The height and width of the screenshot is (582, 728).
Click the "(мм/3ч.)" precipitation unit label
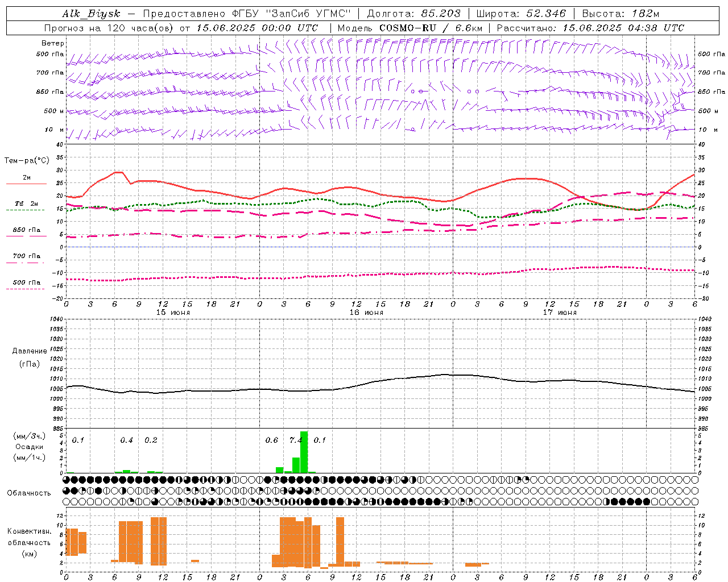(30, 436)
